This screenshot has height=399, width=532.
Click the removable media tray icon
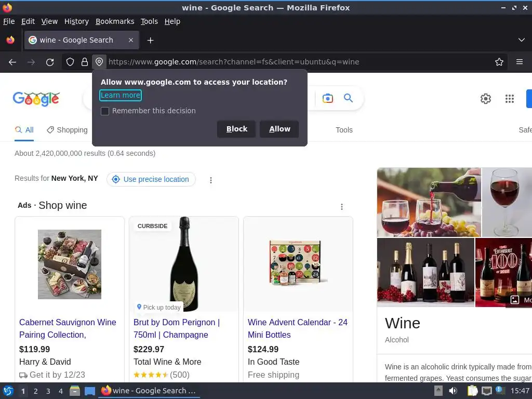pos(438,391)
